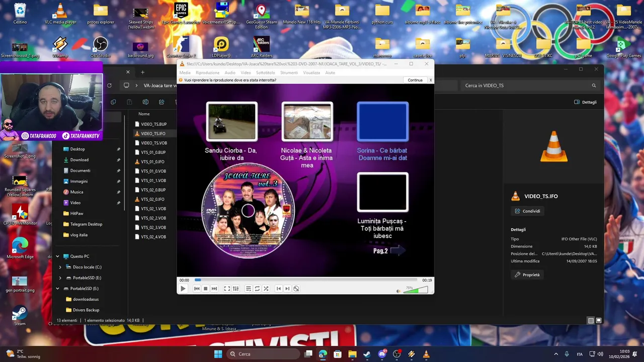Select the Sorina blue DVD menu thumbnail
644x362 pixels.
tap(382, 121)
